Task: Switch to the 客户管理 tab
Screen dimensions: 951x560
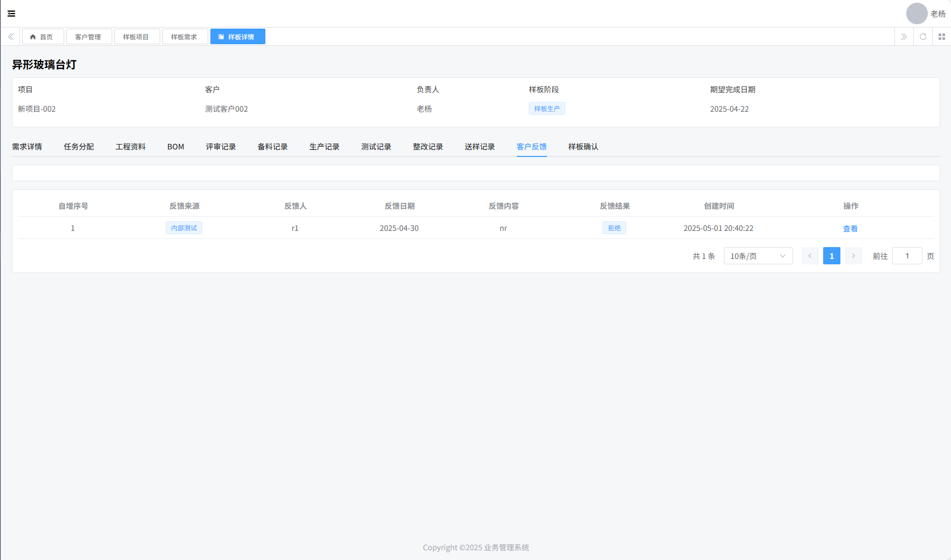Action: click(88, 37)
